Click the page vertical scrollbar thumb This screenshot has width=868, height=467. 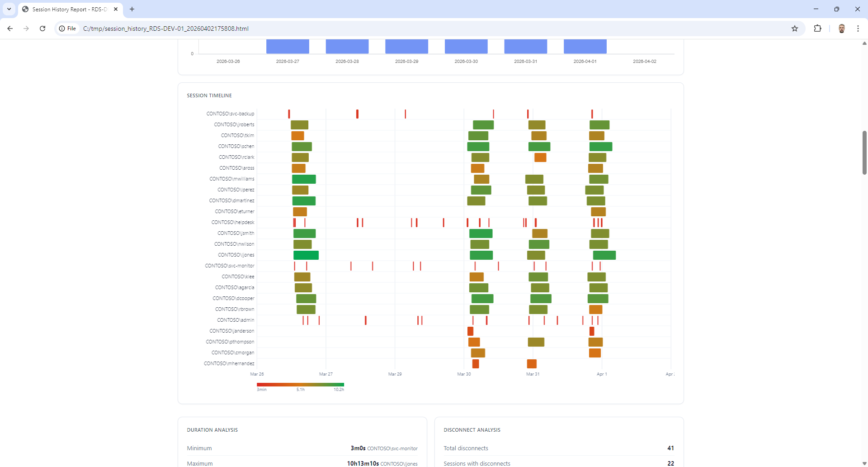point(864,152)
